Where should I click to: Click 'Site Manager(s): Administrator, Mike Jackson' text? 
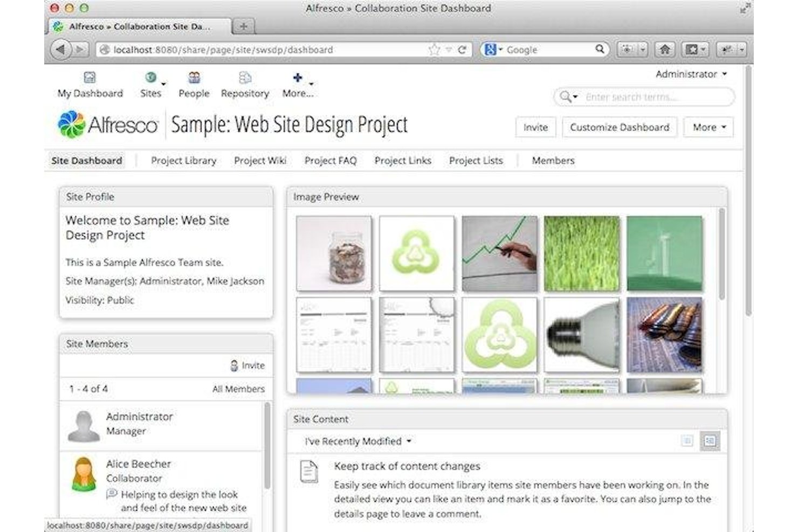(x=165, y=281)
